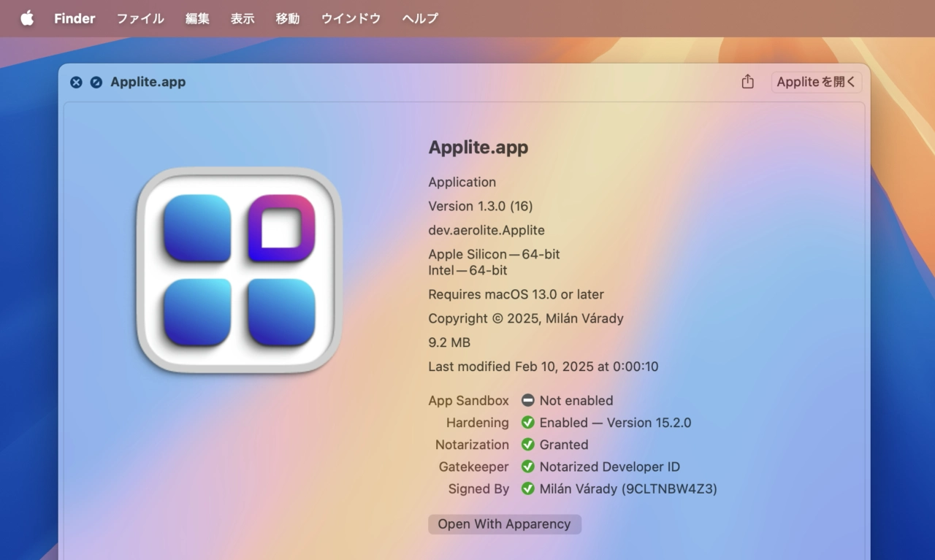Open the ヘルプ menu
Screen dimensions: 935x560
pyautogui.click(x=420, y=18)
